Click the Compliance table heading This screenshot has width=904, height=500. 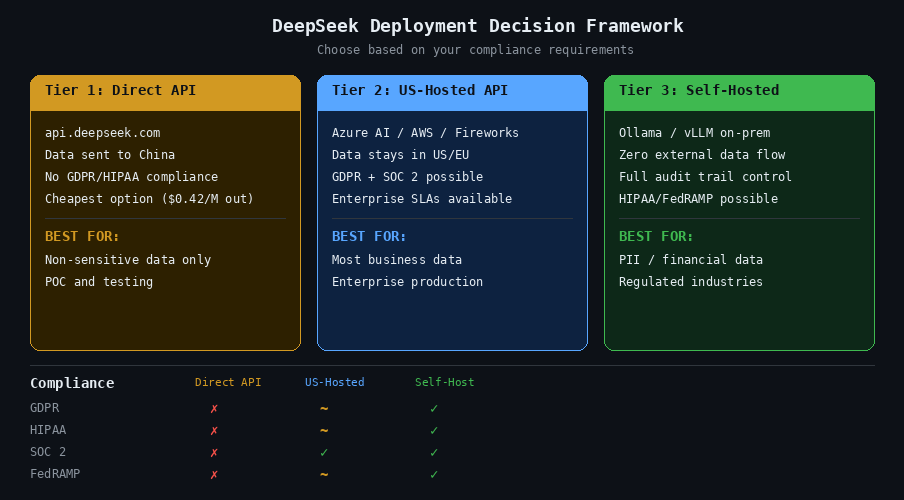coord(72,383)
